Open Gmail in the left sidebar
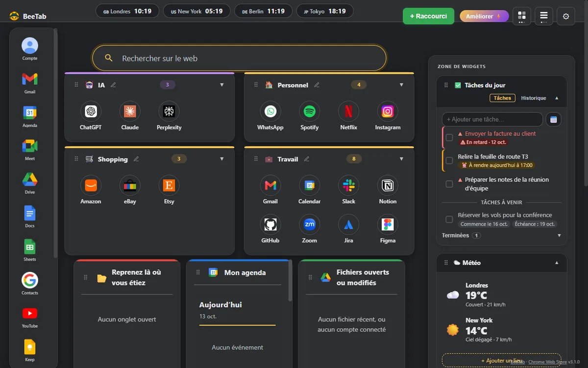Image resolution: width=588 pixels, height=368 pixels. [x=30, y=82]
